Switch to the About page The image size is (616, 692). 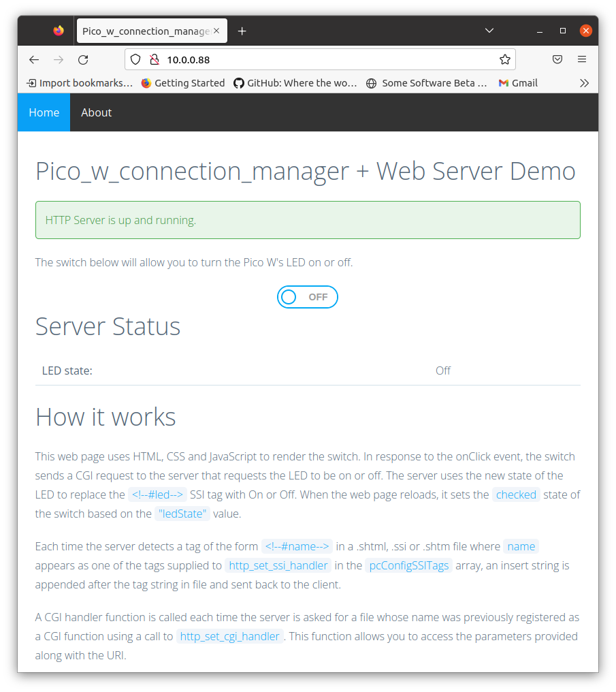pyautogui.click(x=96, y=112)
